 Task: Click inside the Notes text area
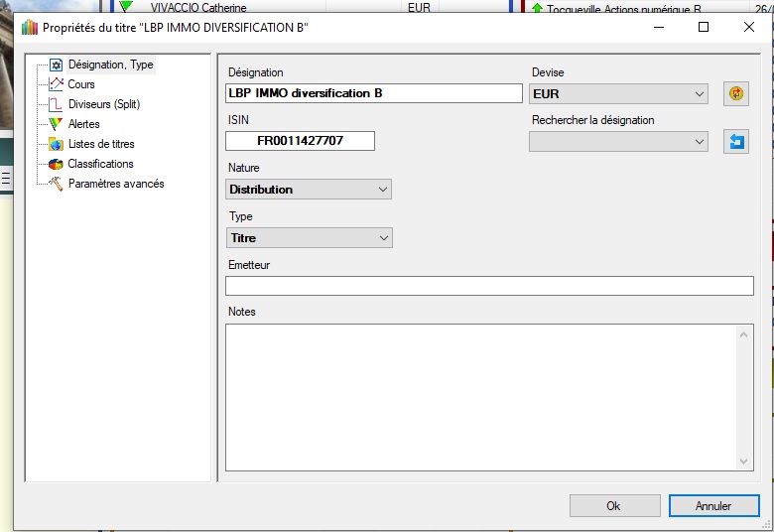point(480,397)
